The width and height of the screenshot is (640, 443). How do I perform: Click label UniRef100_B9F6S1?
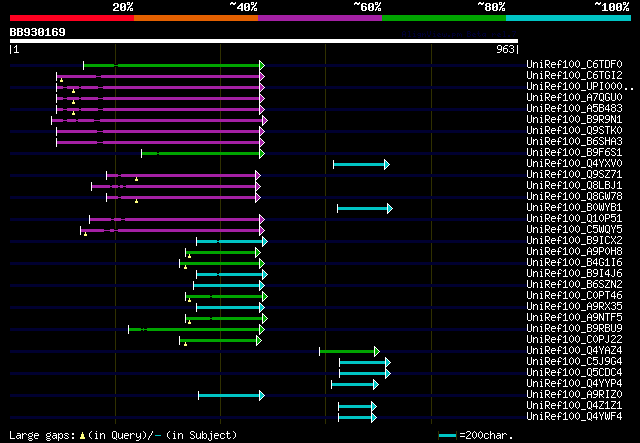pyautogui.click(x=574, y=153)
